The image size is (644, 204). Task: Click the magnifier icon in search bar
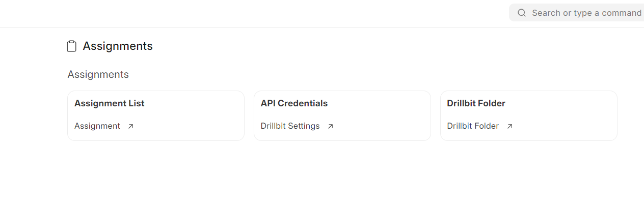[522, 13]
